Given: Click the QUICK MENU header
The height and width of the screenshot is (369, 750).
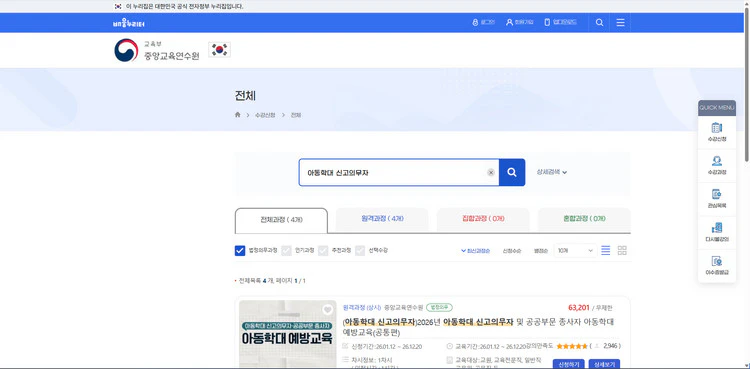Looking at the screenshot, I should pyautogui.click(x=717, y=108).
